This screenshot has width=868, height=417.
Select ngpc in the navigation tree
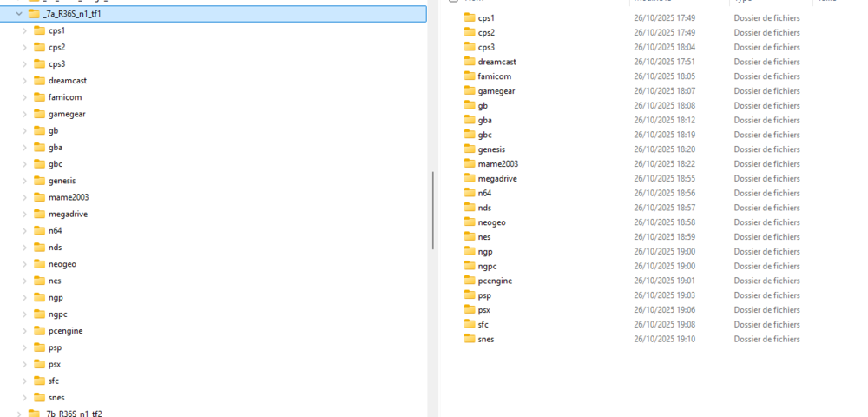57,314
